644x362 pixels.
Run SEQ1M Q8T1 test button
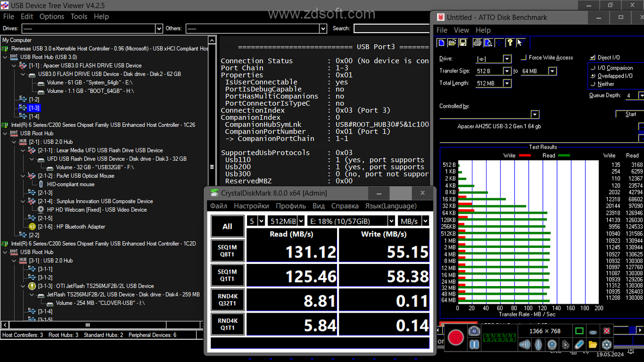[x=227, y=251]
